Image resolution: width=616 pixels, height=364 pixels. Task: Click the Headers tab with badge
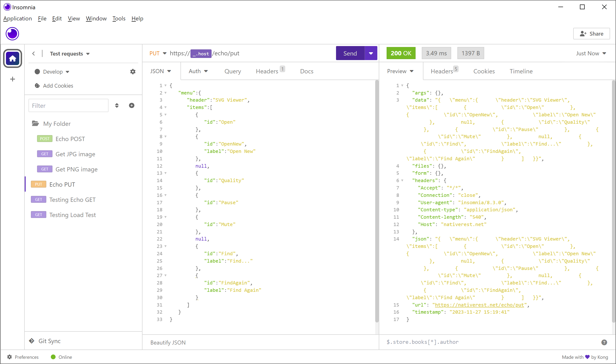(442, 71)
